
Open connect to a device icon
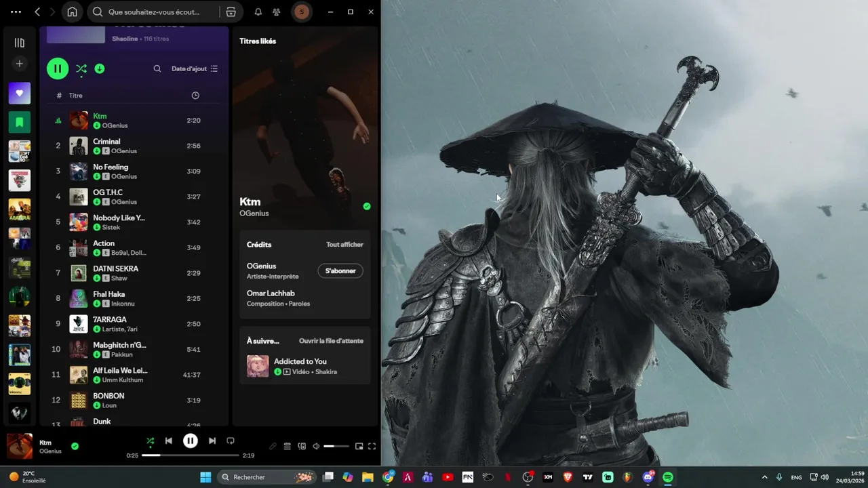pyautogui.click(x=302, y=447)
